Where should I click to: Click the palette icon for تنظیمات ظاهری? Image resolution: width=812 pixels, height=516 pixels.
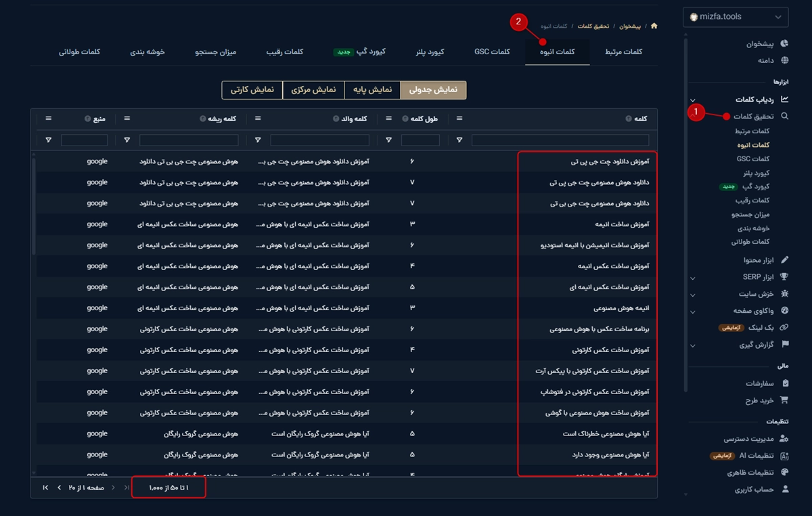click(784, 472)
